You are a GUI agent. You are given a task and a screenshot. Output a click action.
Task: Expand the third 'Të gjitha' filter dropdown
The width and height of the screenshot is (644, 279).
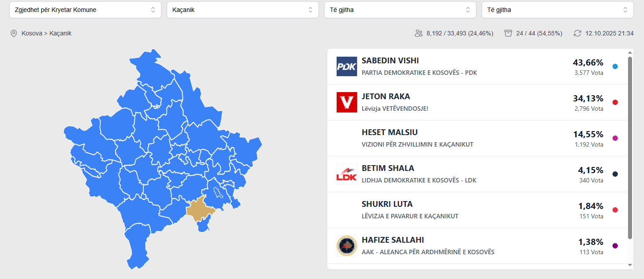[400, 9]
